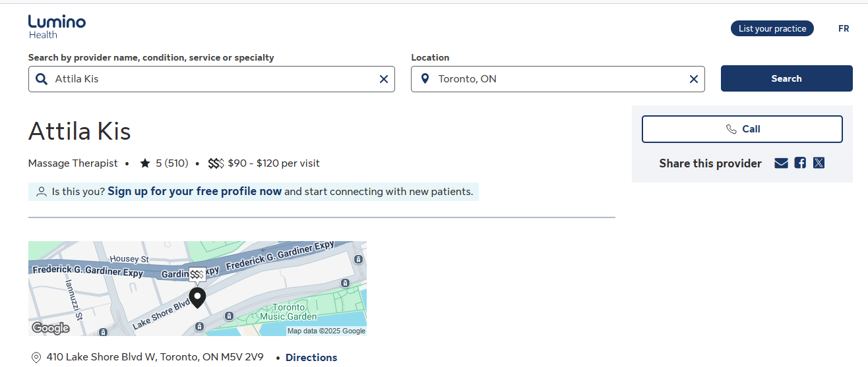Click the star rating 5 (510)
Image resolution: width=868 pixels, height=367 pixels.
tap(164, 163)
